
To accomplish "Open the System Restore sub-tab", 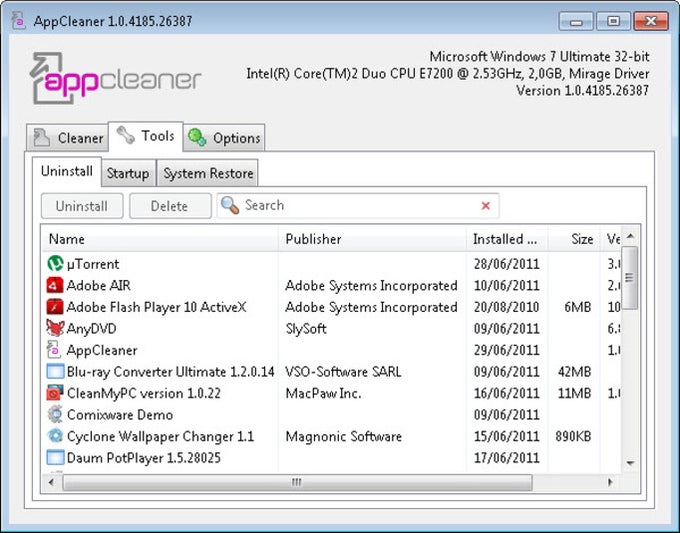I will 208,173.
